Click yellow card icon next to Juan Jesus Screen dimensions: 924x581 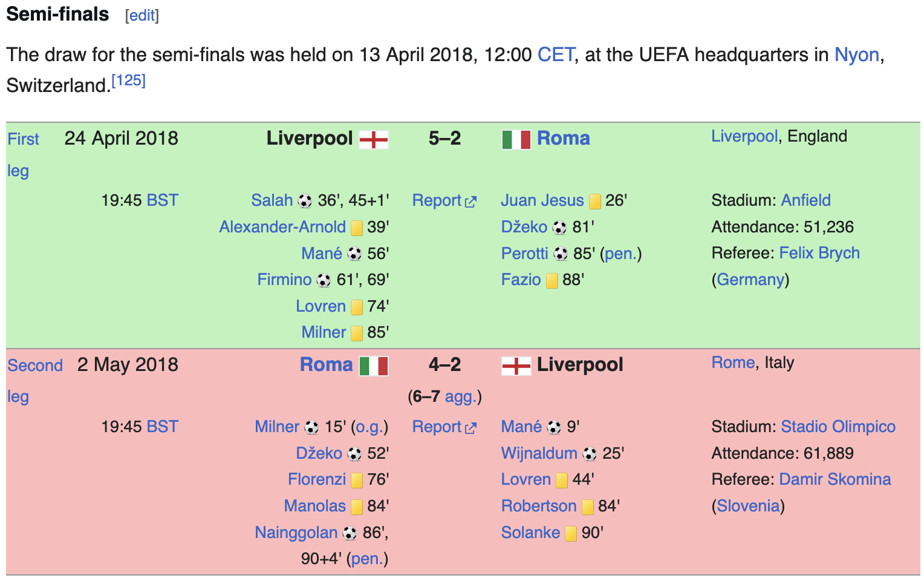click(595, 201)
